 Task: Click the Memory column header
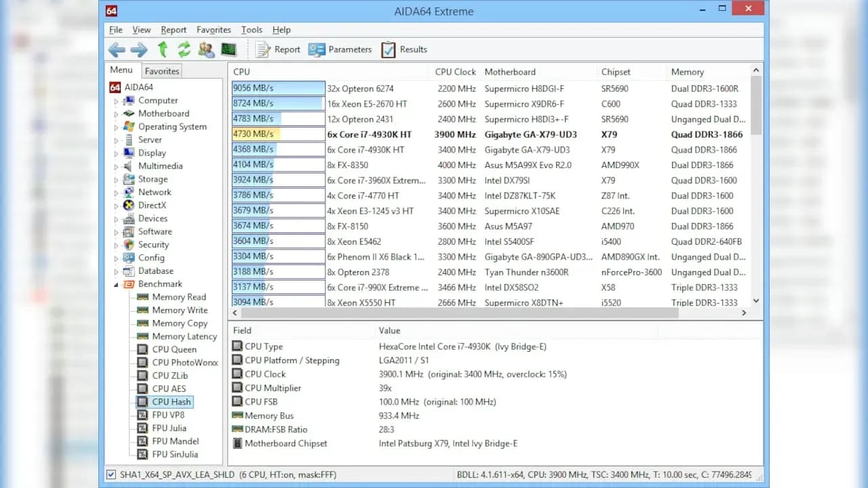[688, 72]
